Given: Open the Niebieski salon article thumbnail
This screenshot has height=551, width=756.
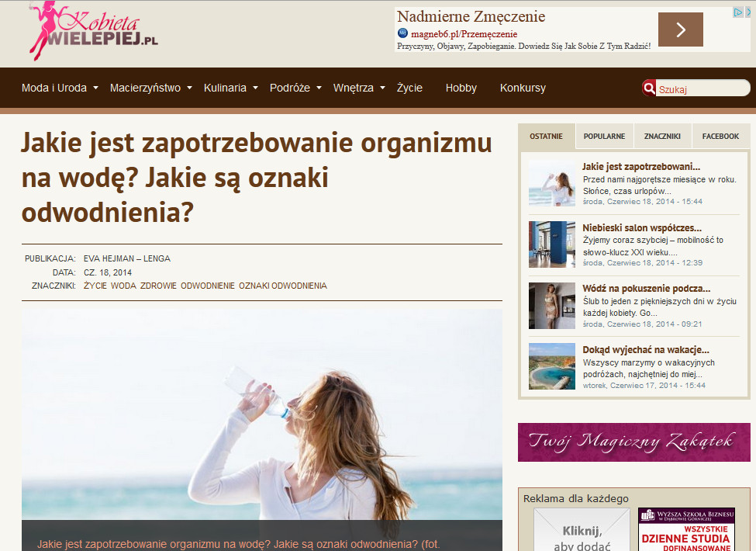Looking at the screenshot, I should (x=551, y=244).
